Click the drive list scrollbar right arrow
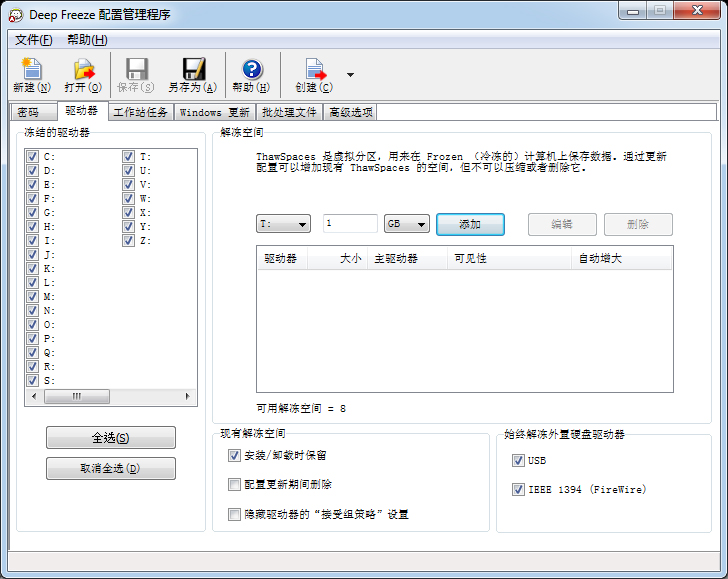 (188, 397)
